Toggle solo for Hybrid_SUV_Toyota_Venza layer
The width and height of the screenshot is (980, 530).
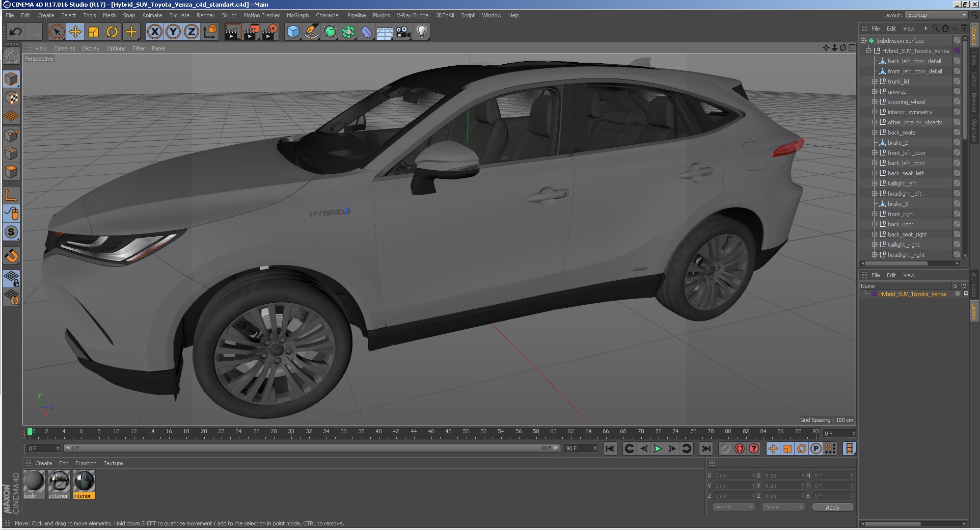958,294
